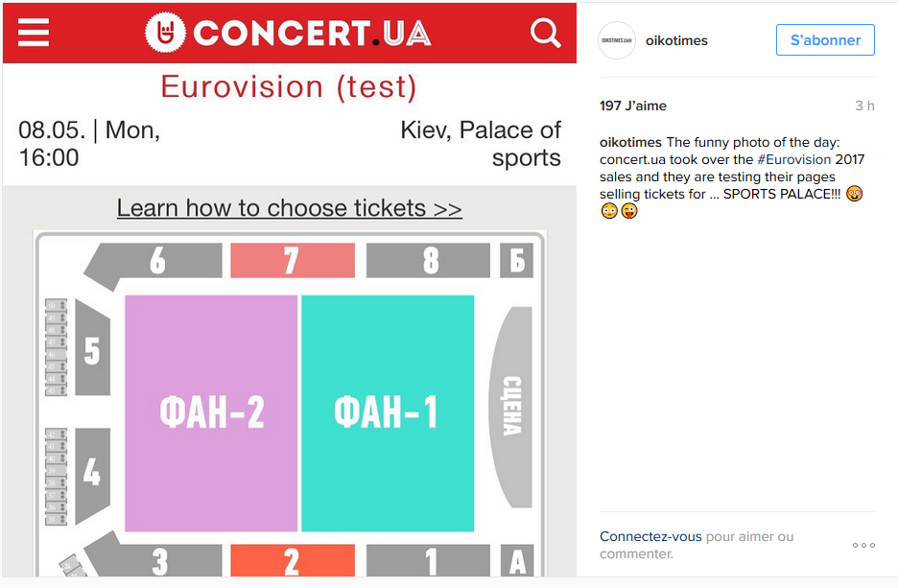Click the #Eurovision hashtag link
Viewport: 898px width, 588px height.
[793, 159]
